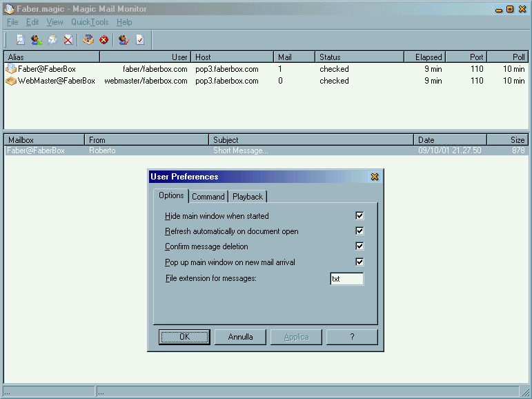
Task: Click the document with red checkmark icon
Action: (140, 40)
